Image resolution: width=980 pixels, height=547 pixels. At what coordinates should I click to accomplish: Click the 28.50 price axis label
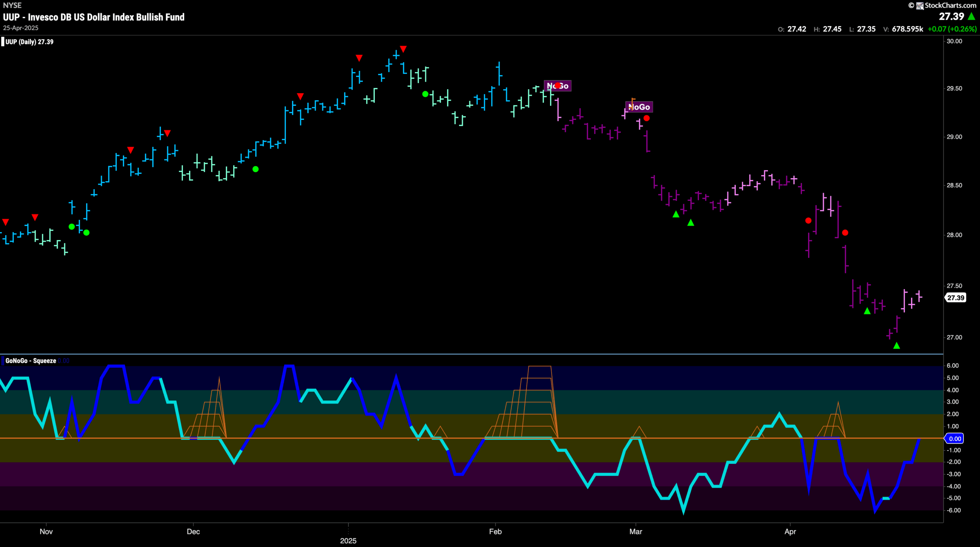(x=954, y=185)
